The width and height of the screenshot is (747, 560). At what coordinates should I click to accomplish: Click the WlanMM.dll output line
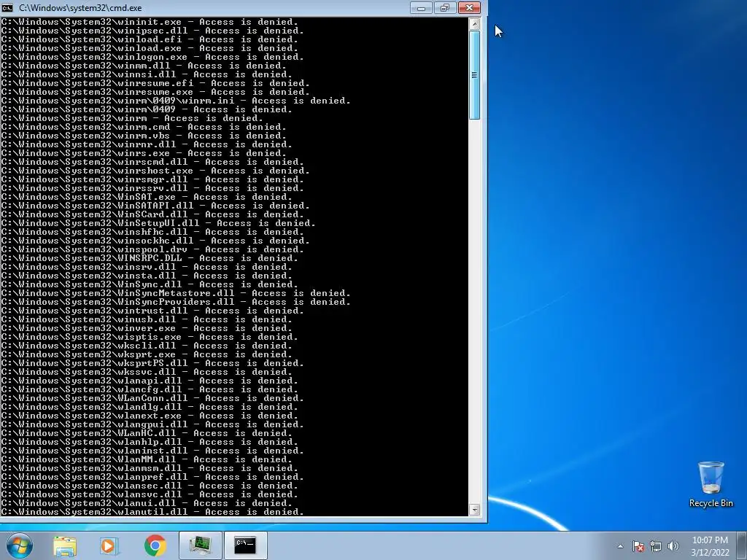(x=146, y=459)
